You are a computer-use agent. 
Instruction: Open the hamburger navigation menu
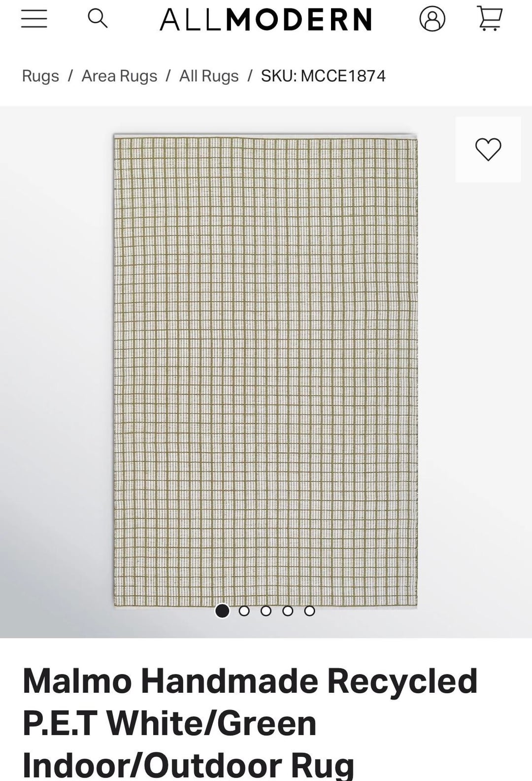point(34,19)
